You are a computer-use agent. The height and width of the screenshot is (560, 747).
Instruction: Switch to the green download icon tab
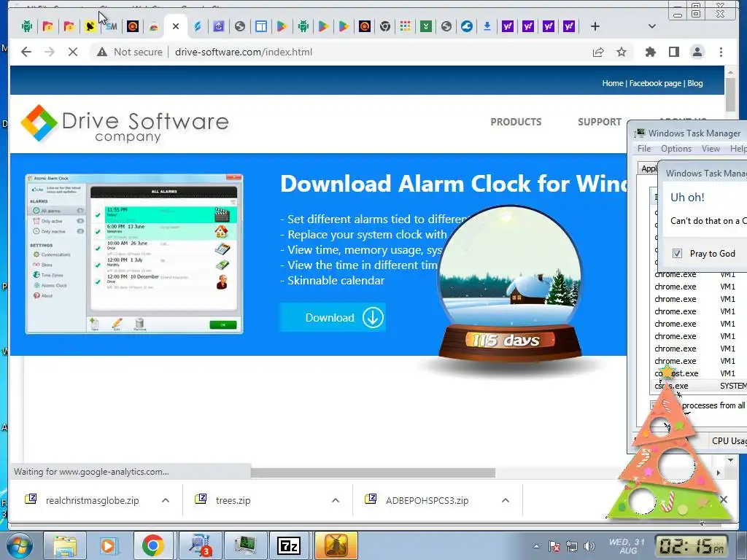[x=426, y=26]
